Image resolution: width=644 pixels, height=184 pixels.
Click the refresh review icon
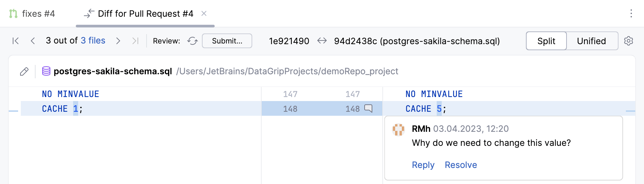click(x=192, y=41)
